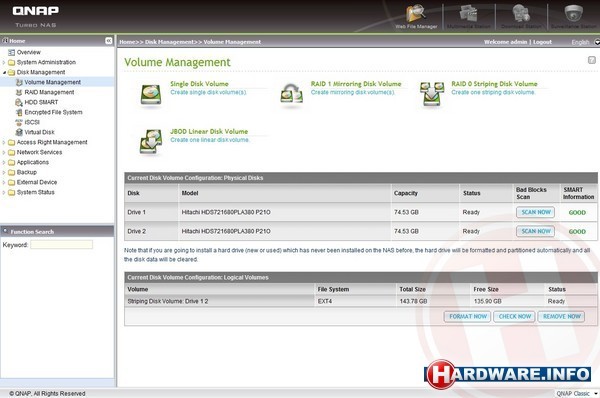This screenshot has height=398, width=600.
Task: Expand the Backup folder
Action: [4, 172]
